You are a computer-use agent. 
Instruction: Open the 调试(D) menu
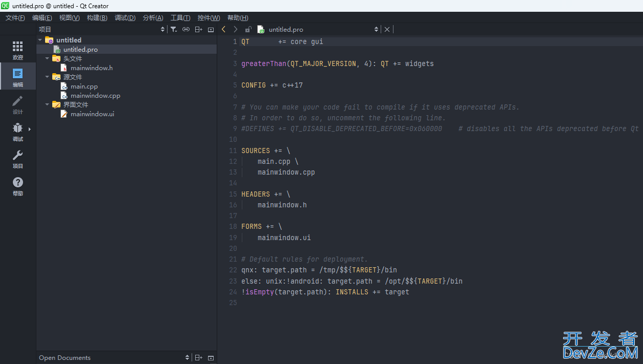click(125, 18)
